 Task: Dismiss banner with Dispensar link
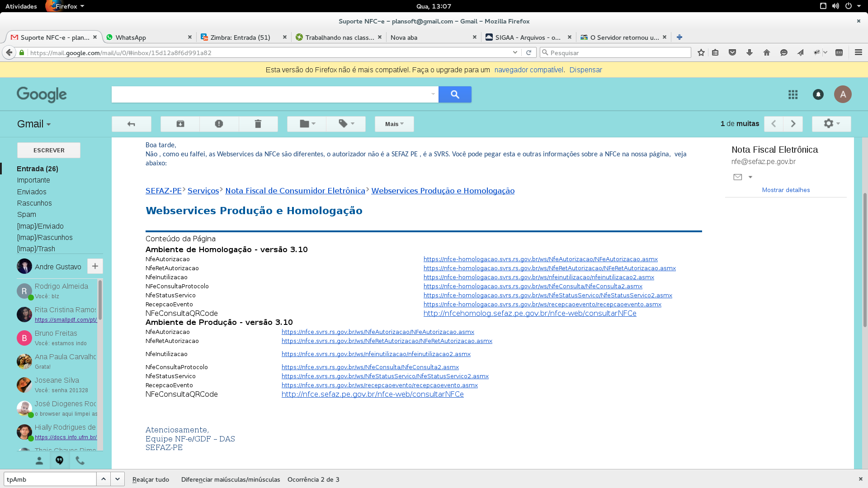pos(585,70)
